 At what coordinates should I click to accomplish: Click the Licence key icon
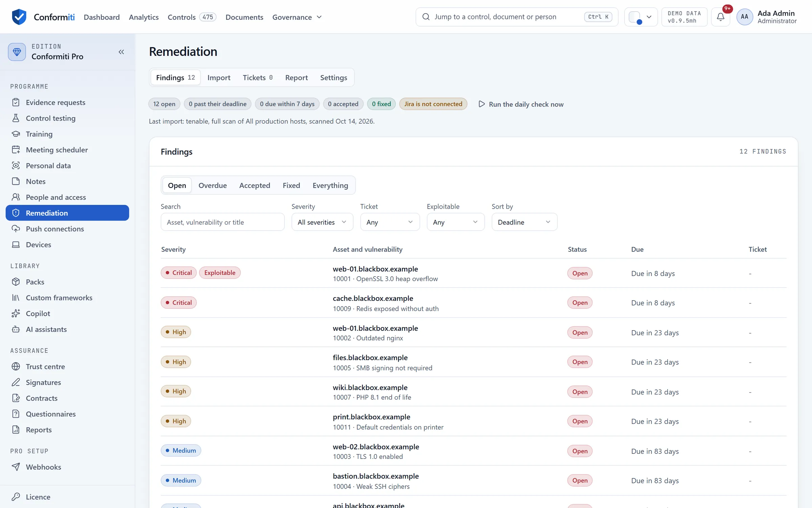coord(16,497)
